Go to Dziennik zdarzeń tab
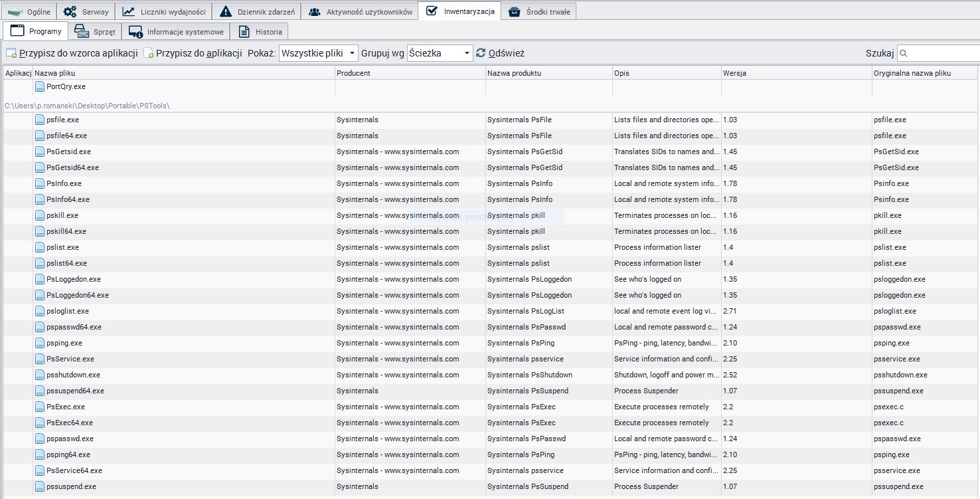This screenshot has height=499, width=980. coord(256,11)
